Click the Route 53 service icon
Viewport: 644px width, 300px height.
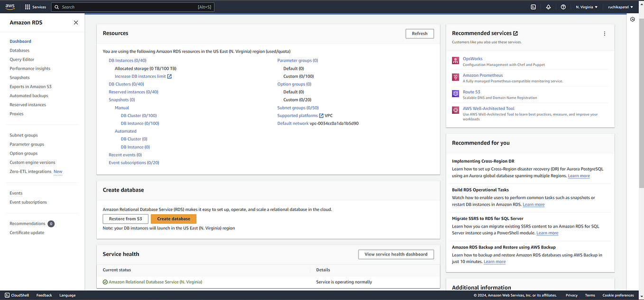pos(455,93)
